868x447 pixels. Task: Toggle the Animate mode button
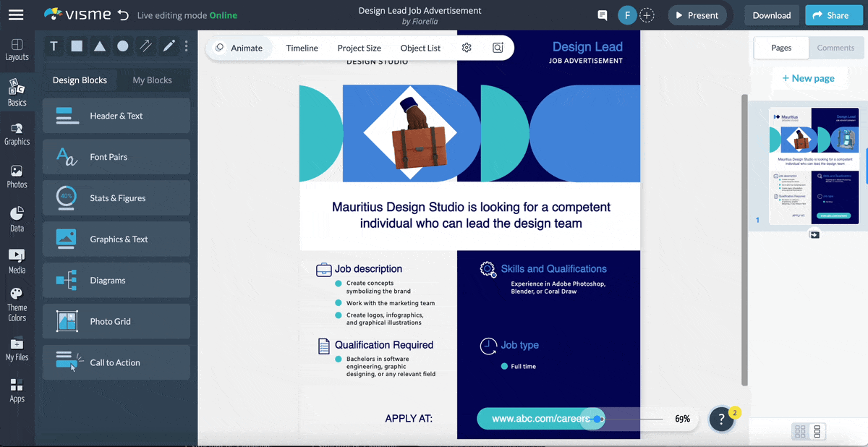click(239, 48)
